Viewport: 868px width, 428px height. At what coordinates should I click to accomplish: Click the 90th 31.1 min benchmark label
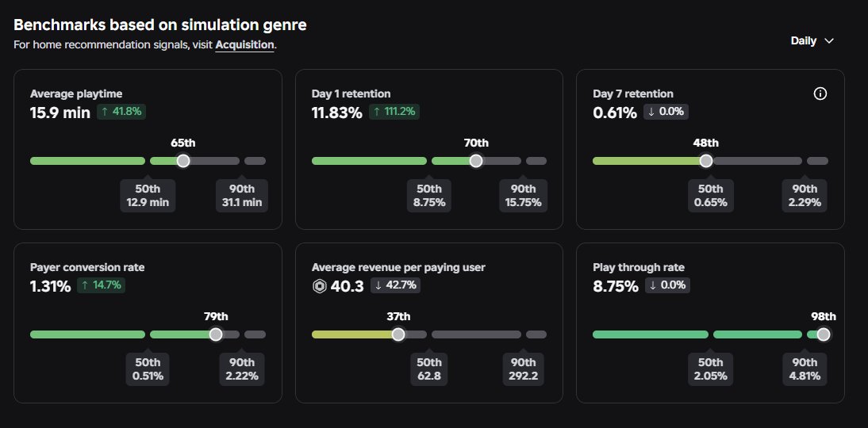[x=242, y=196]
